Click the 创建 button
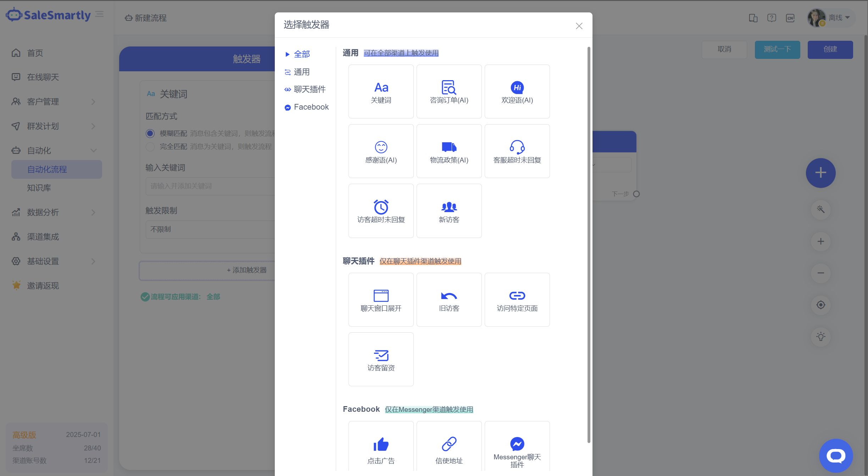 click(x=830, y=49)
